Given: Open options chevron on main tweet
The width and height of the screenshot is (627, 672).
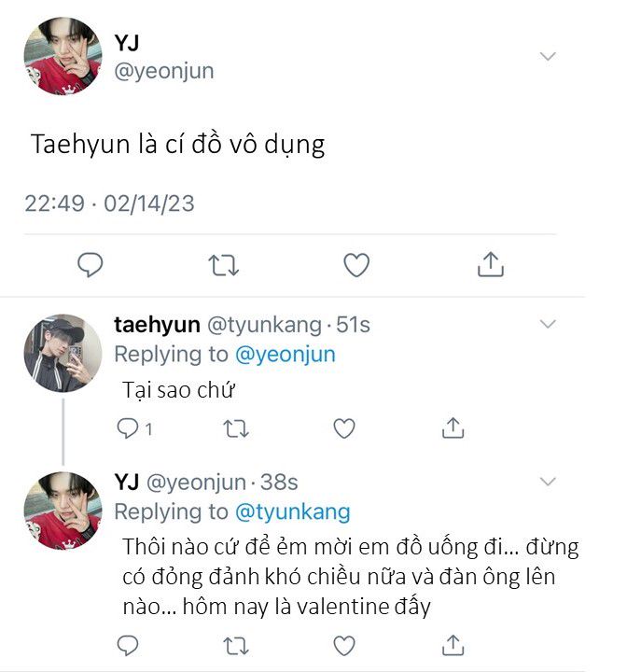Looking at the screenshot, I should click(549, 57).
